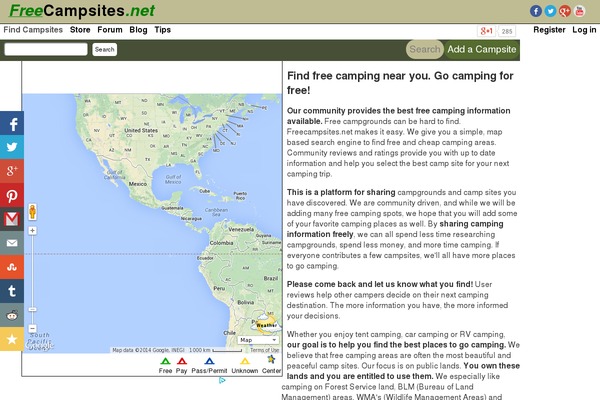Image resolution: width=600 pixels, height=400 pixels.
Task: Open the Map type dropdown
Action: [x=258, y=340]
